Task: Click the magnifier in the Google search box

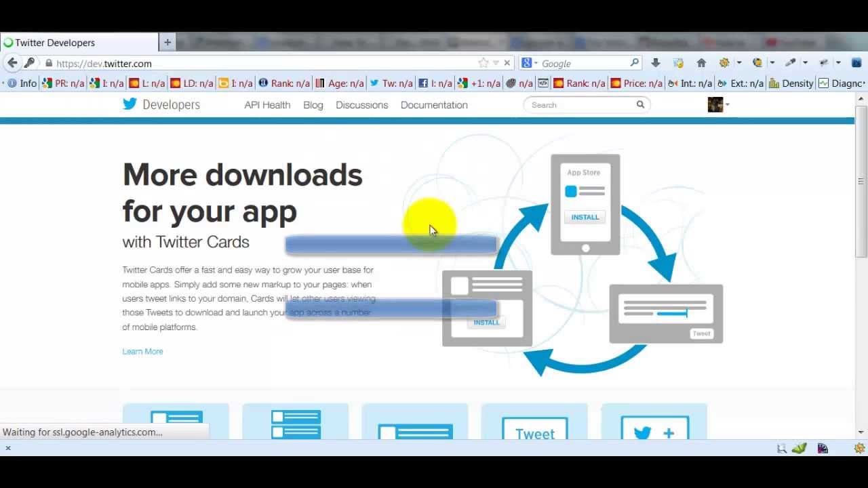Action: click(634, 62)
